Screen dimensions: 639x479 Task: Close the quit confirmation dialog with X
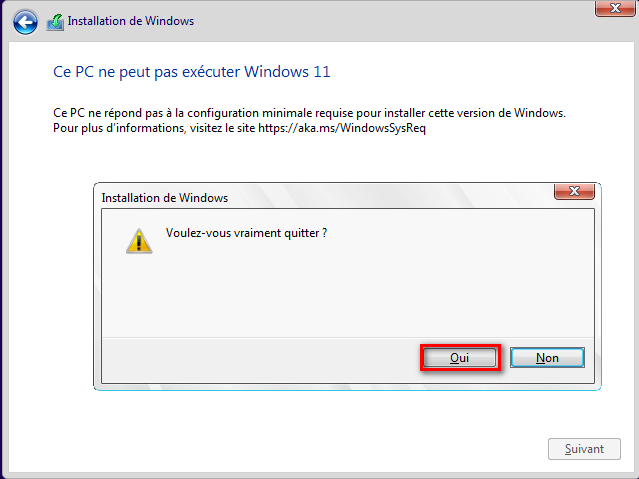coord(574,193)
